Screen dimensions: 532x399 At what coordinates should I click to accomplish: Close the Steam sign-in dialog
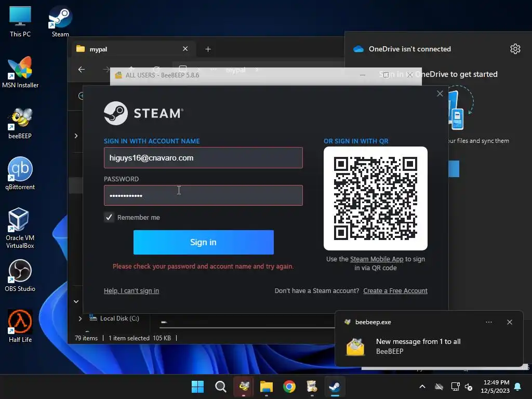[440, 94]
